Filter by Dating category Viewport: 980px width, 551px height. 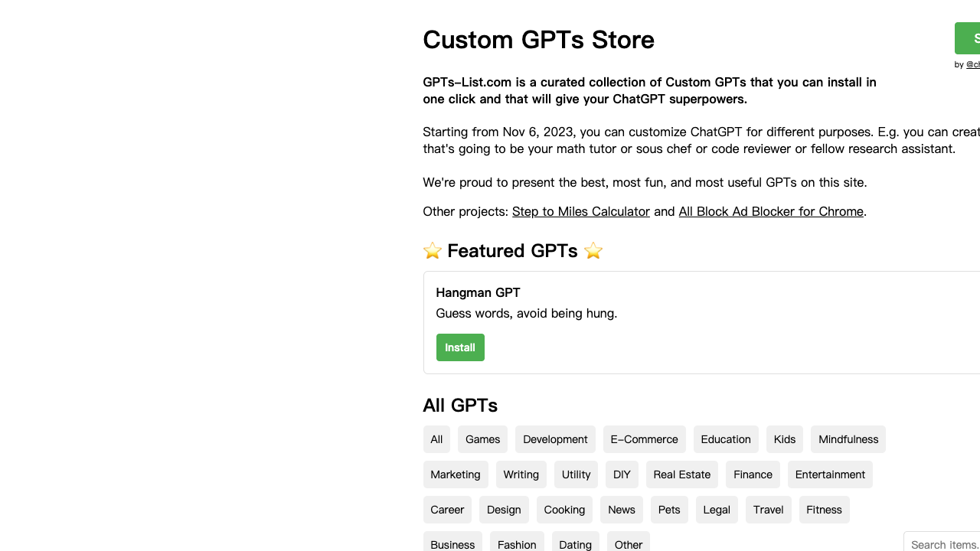tap(575, 542)
